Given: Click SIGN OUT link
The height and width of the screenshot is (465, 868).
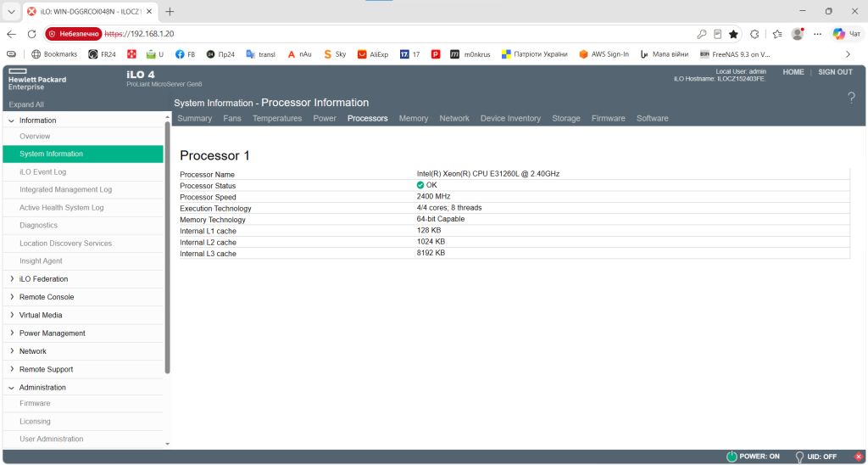Looking at the screenshot, I should 835,72.
